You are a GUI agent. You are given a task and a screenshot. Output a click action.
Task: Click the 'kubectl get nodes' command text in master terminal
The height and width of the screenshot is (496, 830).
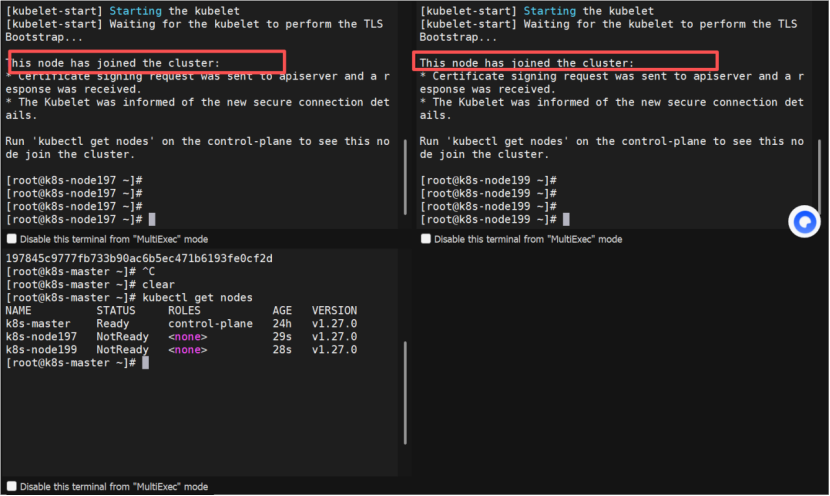point(197,297)
